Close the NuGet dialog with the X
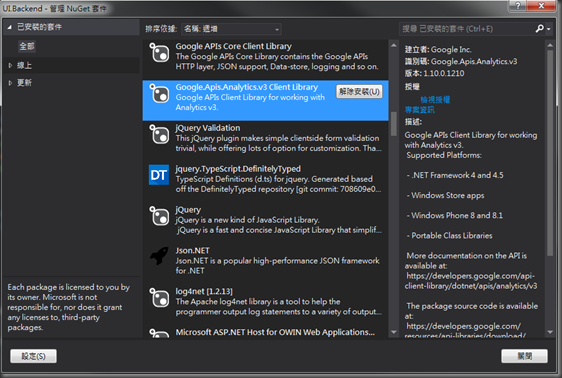562x378 pixels. pyautogui.click(x=541, y=5)
